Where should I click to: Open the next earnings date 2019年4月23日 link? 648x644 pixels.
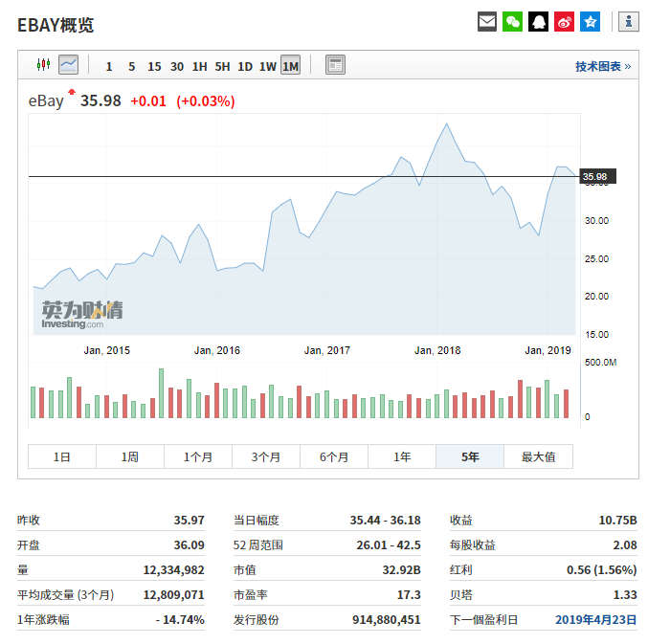[x=595, y=620]
